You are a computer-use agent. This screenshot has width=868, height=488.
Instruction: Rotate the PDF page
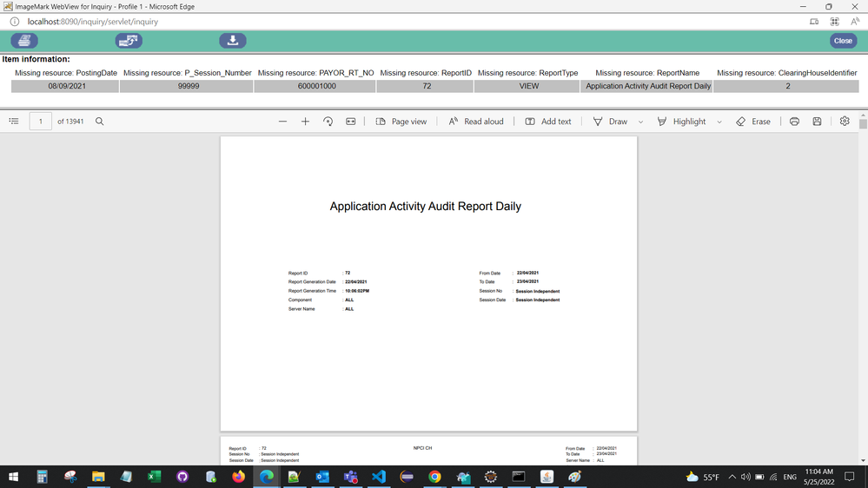[328, 122]
